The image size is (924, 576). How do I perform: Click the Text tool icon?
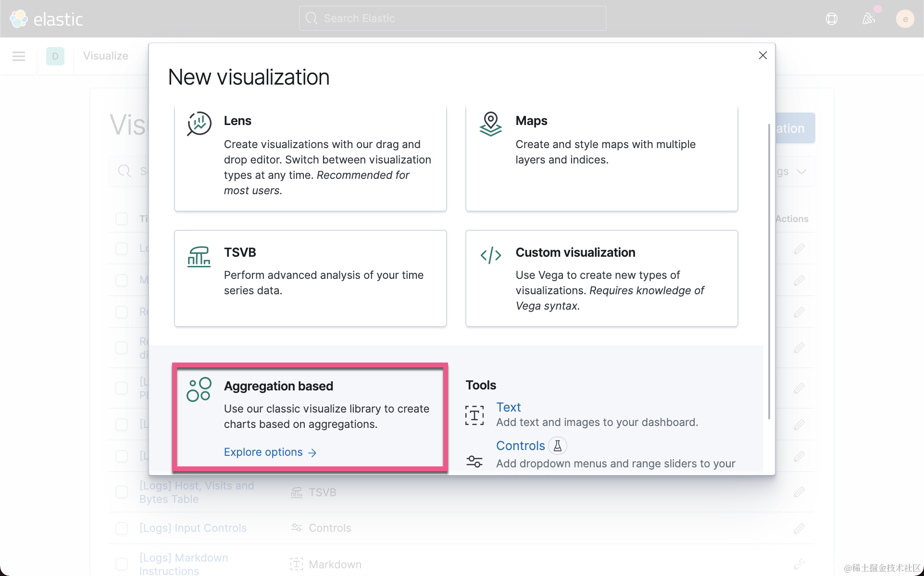pos(474,415)
